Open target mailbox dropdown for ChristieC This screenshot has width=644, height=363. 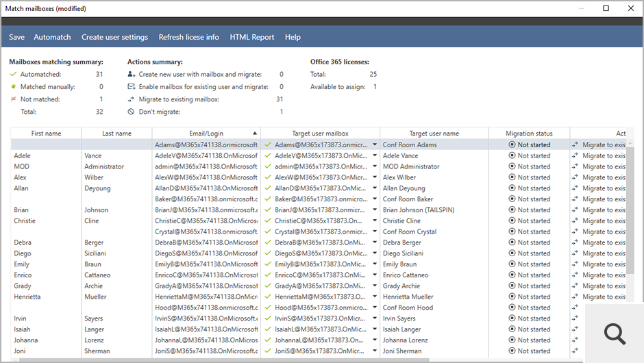point(375,221)
